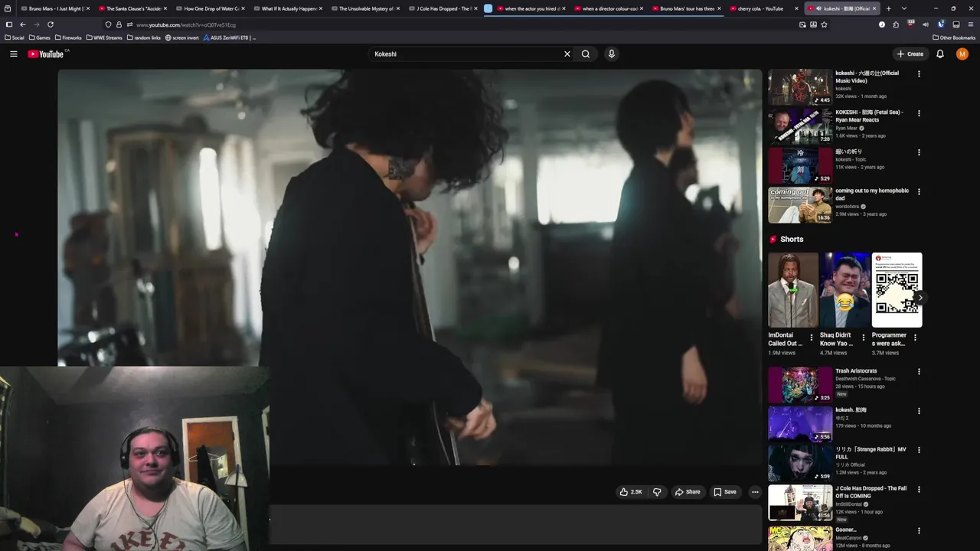Viewport: 980px width, 551px height.
Task: Open Ryan Mear channel link
Action: (x=847, y=128)
